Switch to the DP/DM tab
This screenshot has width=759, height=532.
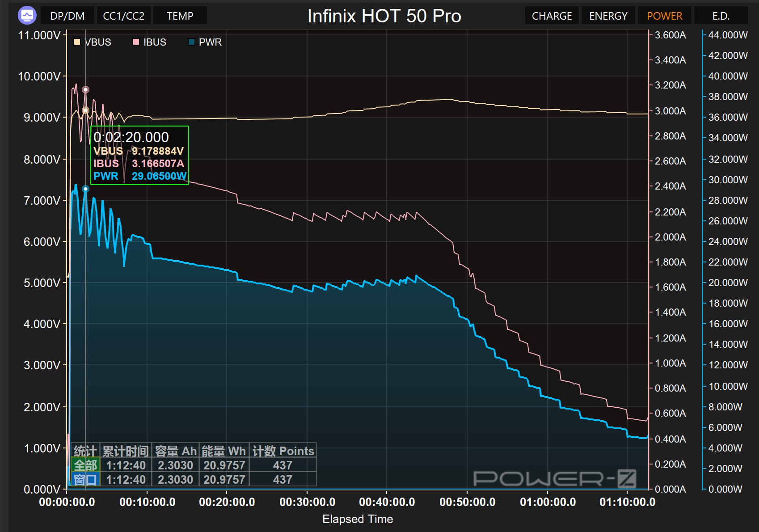[67, 16]
